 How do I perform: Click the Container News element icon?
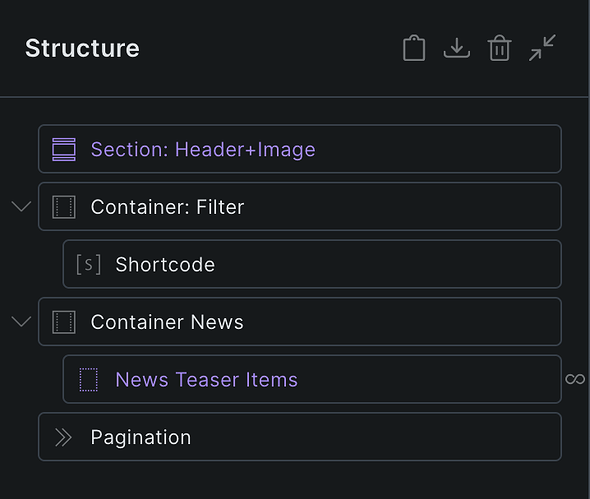64,322
